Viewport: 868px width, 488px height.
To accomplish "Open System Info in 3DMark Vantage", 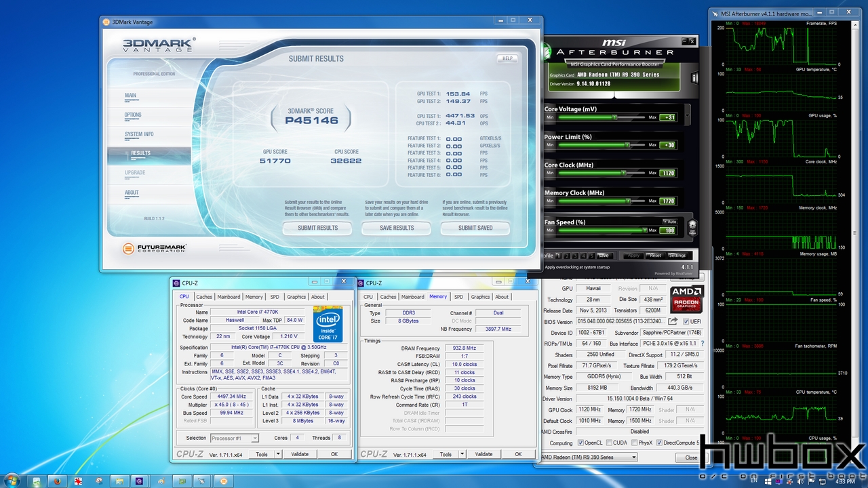I will pos(139,134).
